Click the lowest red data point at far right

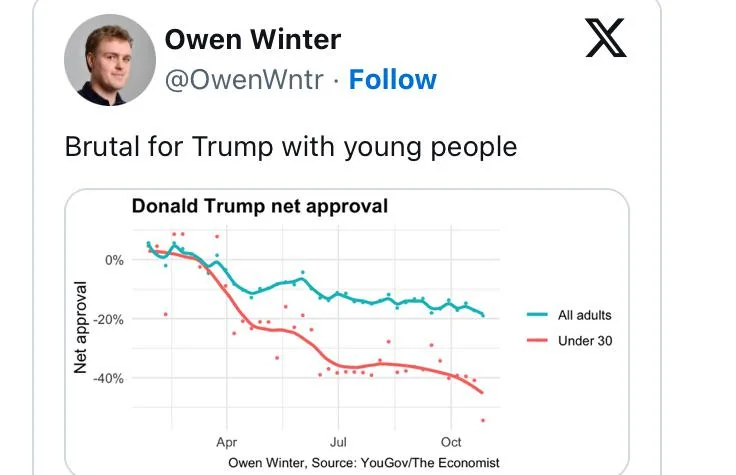click(x=483, y=420)
